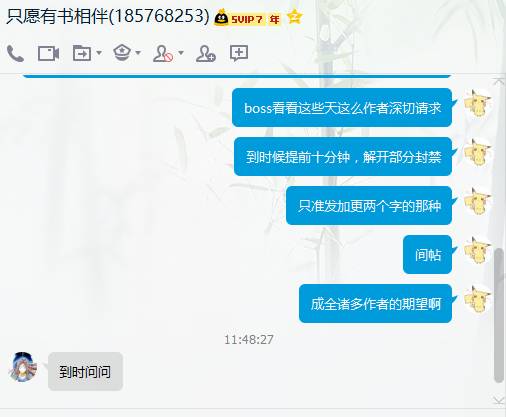Click the yellow star level icon
This screenshot has height=417, width=506.
point(295,17)
